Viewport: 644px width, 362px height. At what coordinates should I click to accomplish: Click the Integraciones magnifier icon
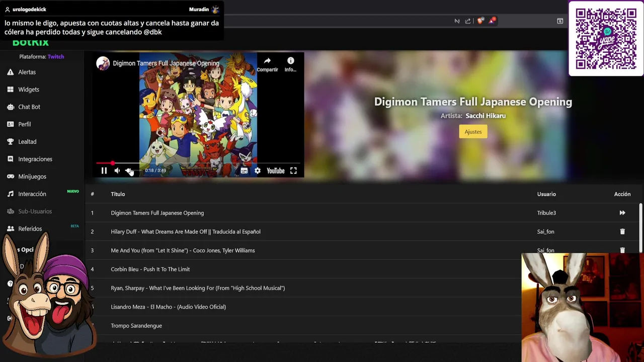coord(10,159)
